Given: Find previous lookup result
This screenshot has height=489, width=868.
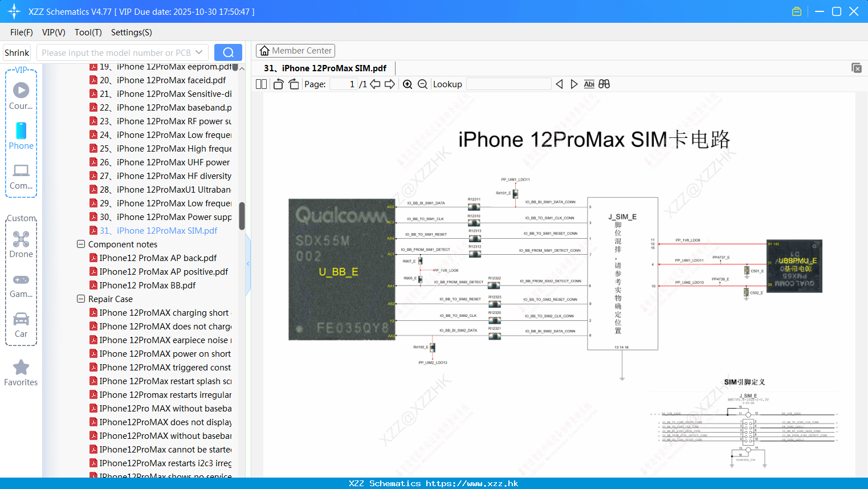Looking at the screenshot, I should pyautogui.click(x=559, y=84).
